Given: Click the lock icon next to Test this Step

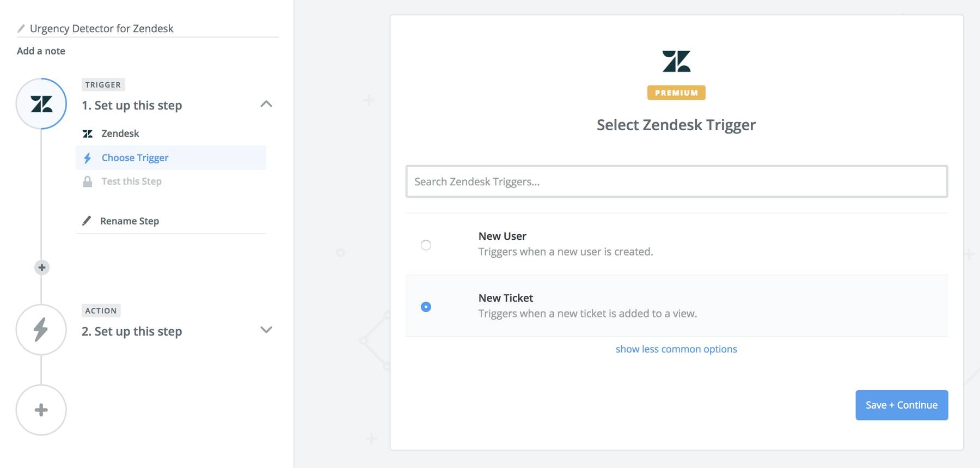Looking at the screenshot, I should point(87,181).
